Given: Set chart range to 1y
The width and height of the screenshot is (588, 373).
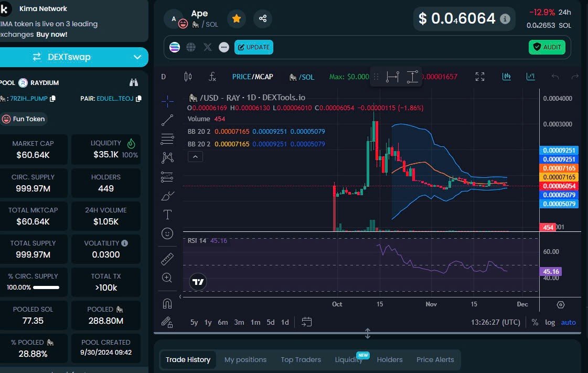Looking at the screenshot, I should pos(208,323).
